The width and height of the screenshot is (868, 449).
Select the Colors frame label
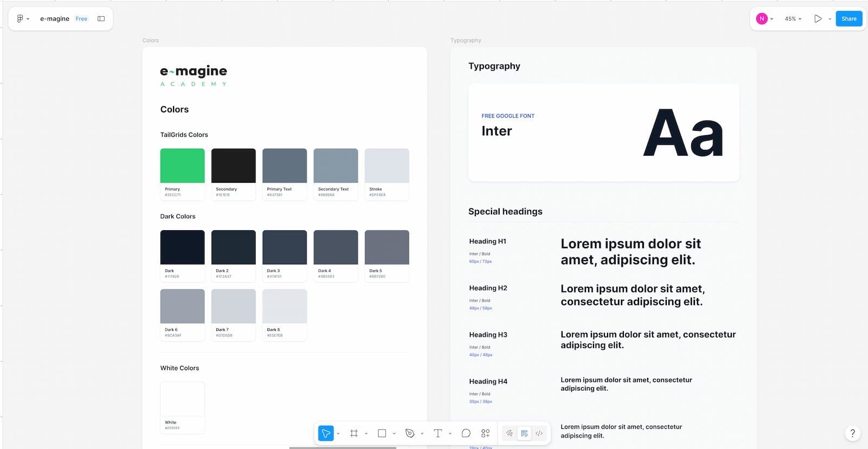(150, 40)
